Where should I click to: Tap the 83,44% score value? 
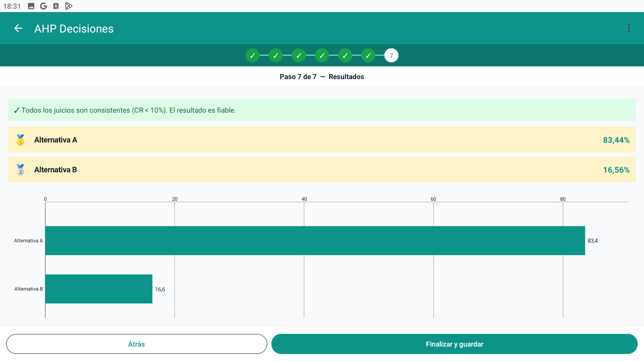click(616, 140)
